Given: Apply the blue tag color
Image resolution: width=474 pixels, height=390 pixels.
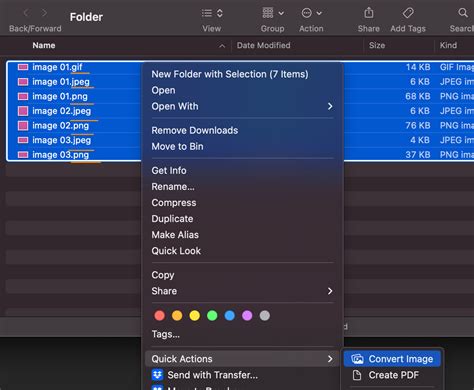Looking at the screenshot, I should (230, 315).
